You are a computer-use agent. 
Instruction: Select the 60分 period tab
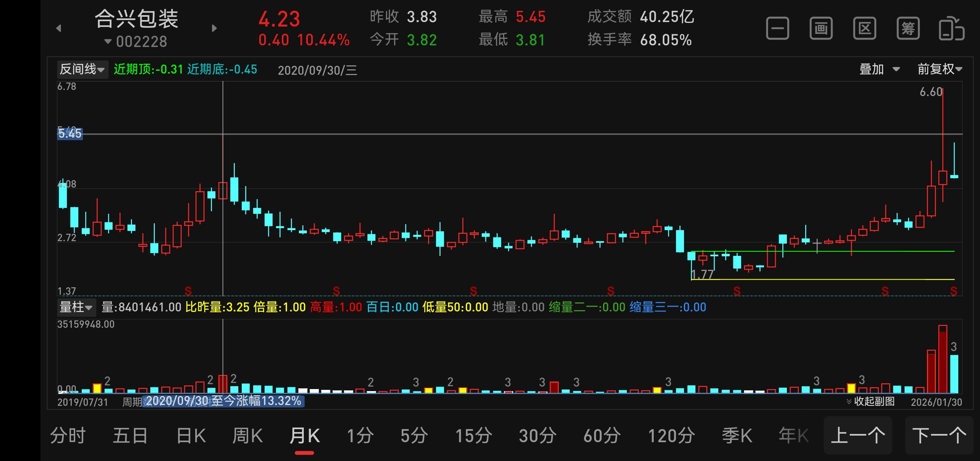[602, 436]
